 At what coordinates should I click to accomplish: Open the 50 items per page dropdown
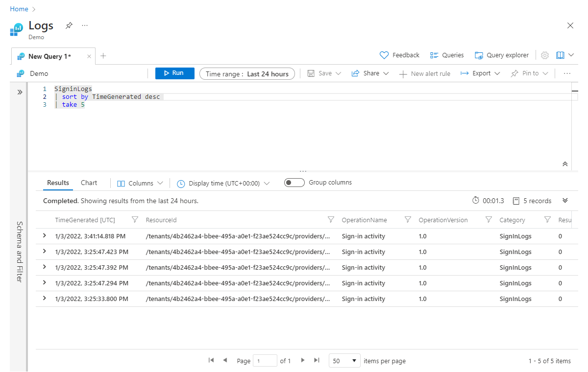tap(345, 361)
